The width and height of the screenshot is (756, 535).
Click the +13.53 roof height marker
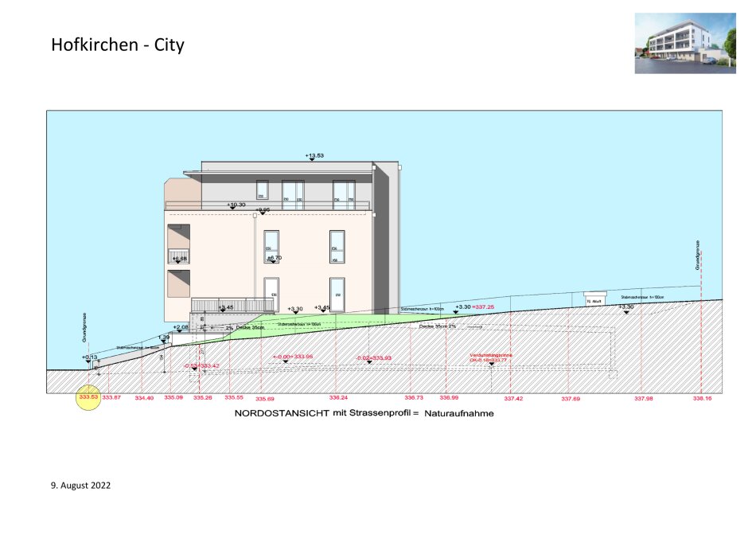pos(315,156)
